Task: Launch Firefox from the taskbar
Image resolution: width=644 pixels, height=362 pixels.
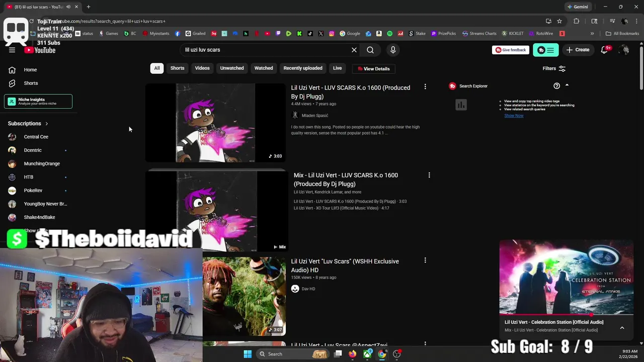Action: point(353,354)
